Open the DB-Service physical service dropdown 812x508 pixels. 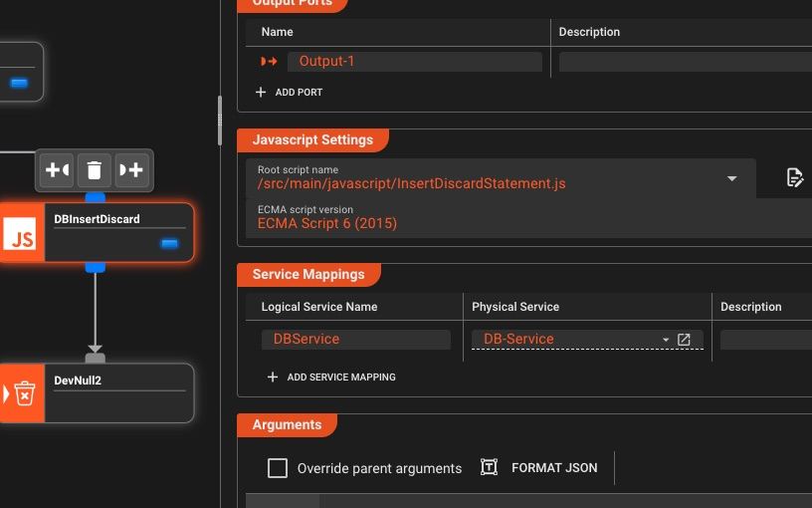click(666, 340)
